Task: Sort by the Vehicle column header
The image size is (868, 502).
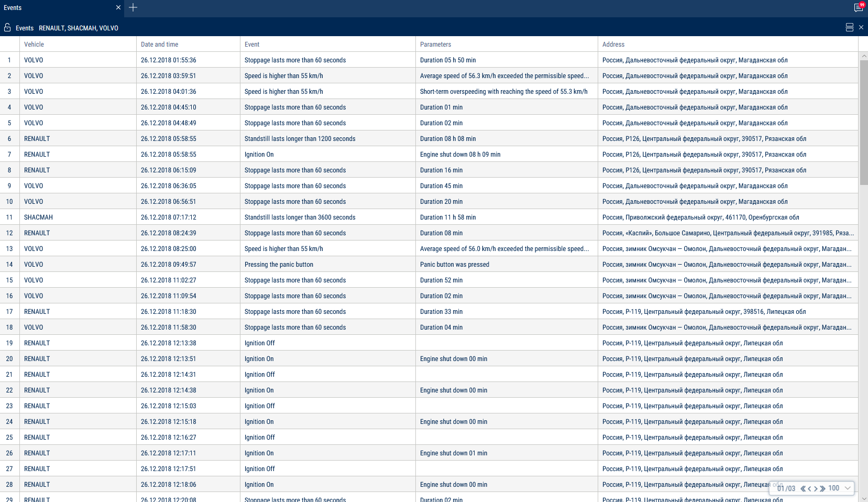Action: pos(78,45)
